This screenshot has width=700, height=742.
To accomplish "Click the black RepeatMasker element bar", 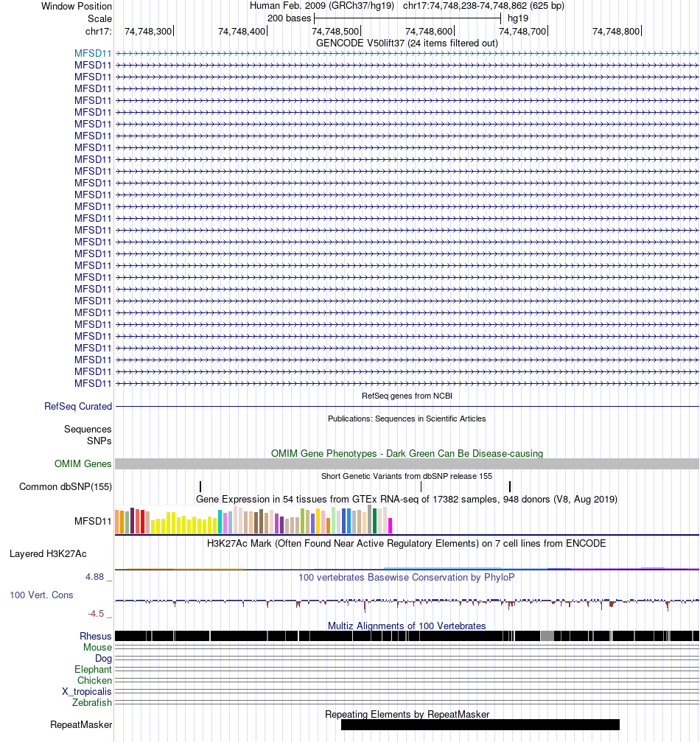I will 480,725.
